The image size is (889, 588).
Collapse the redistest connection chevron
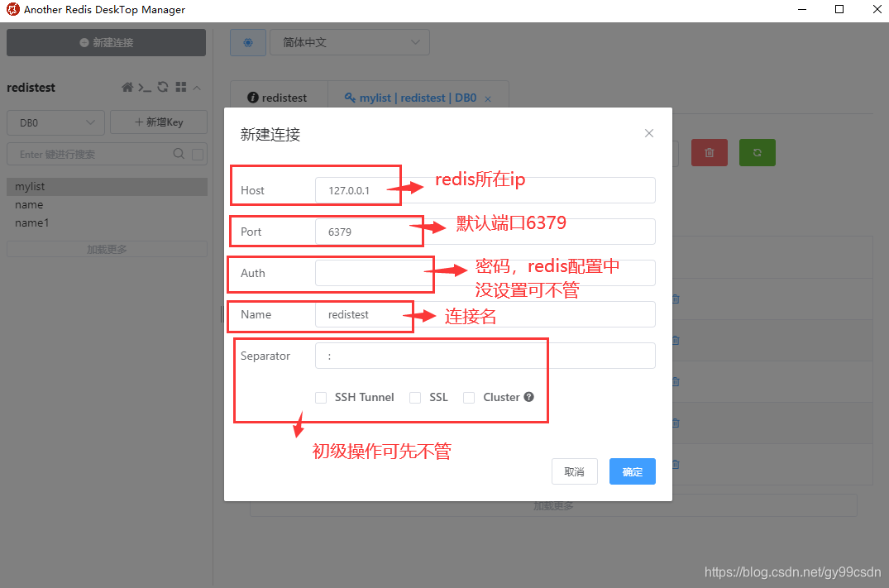pyautogui.click(x=198, y=88)
